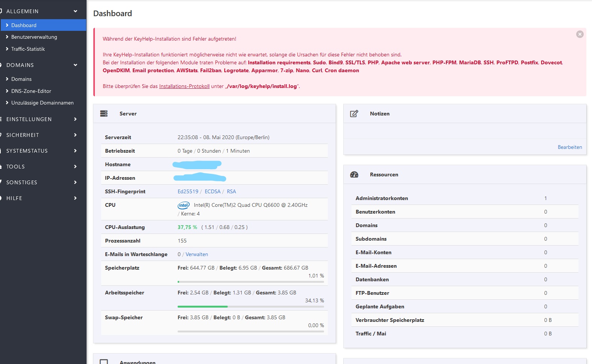Viewport: 592px width, 364px height.
Task: Click Bearbeiten in the Notizen panel
Action: (x=569, y=147)
